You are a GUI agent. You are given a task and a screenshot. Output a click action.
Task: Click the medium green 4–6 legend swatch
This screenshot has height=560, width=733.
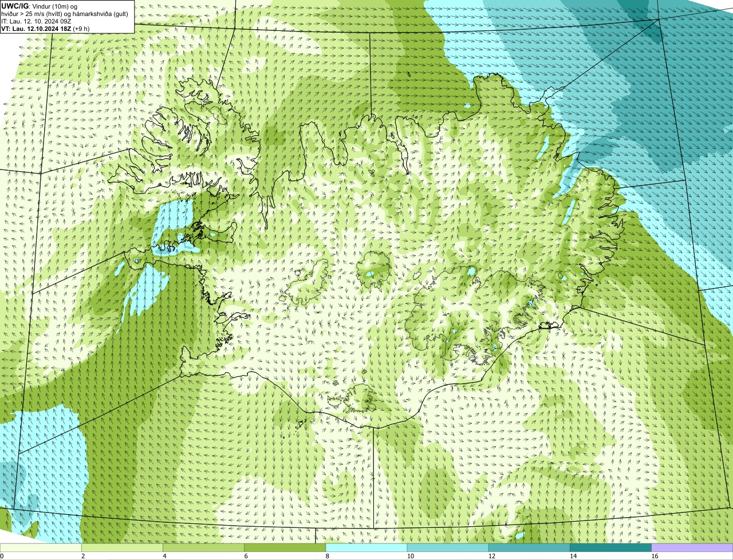click(204, 547)
